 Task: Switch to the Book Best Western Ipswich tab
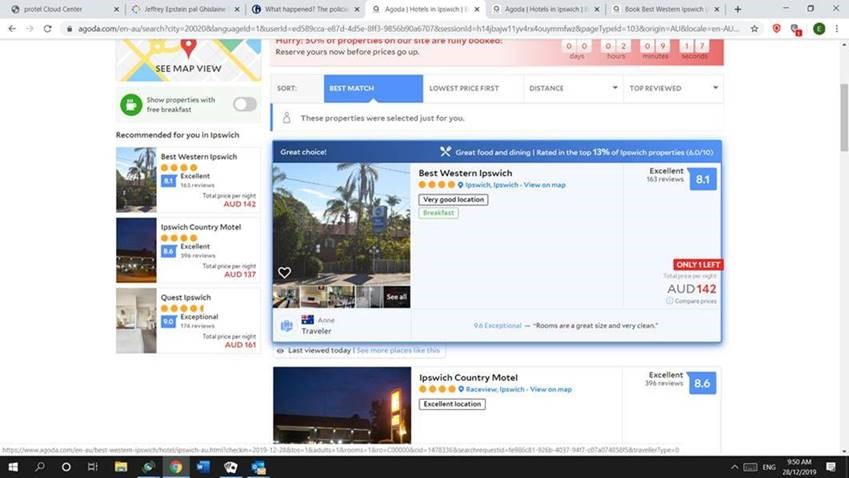(665, 9)
